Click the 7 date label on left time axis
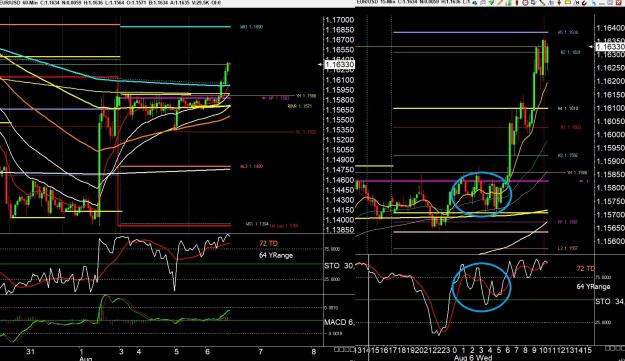The height and width of the screenshot is (361, 625). point(260,352)
